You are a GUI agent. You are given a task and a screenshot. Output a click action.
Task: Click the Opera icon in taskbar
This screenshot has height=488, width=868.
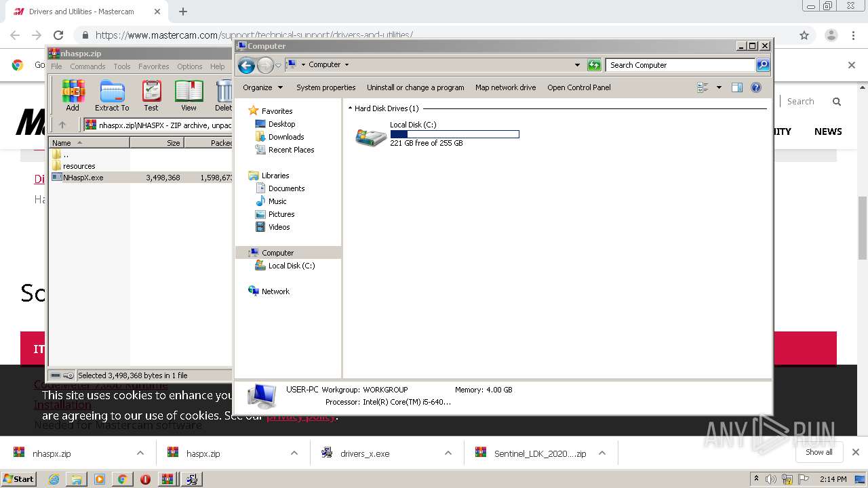[145, 479]
